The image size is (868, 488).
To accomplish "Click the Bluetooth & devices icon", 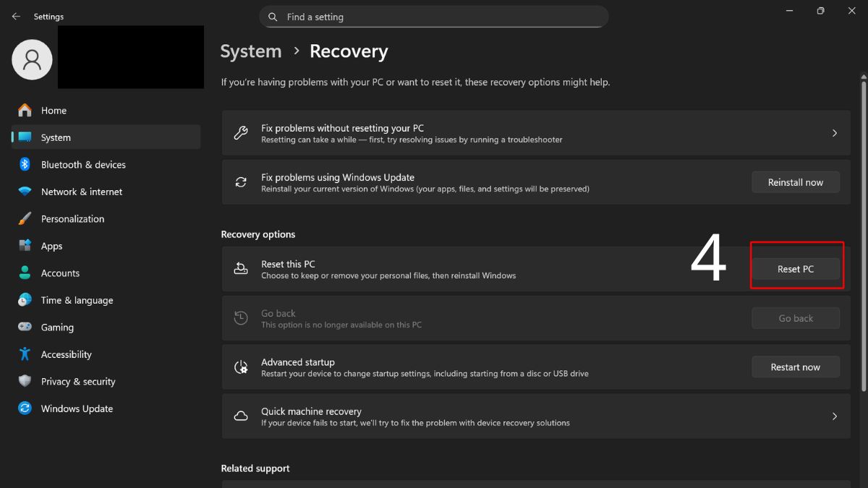I will click(25, 165).
